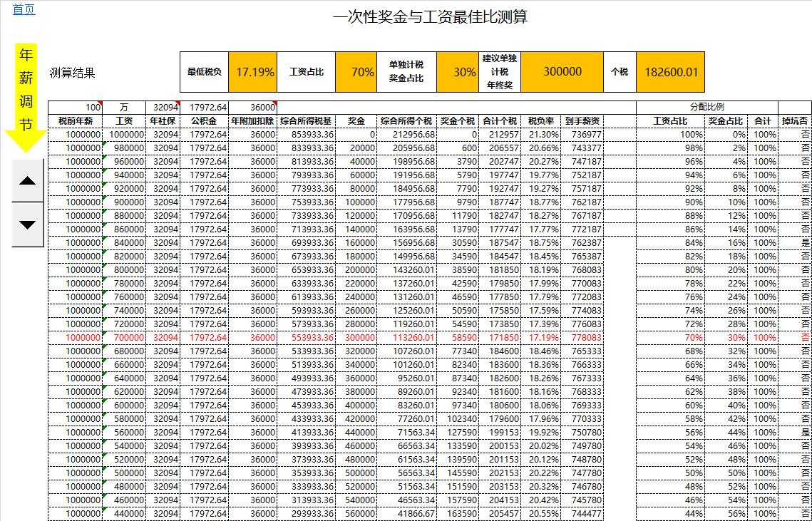Click the up arrow spinner for annual salary
The image size is (812, 521).
pos(27,181)
